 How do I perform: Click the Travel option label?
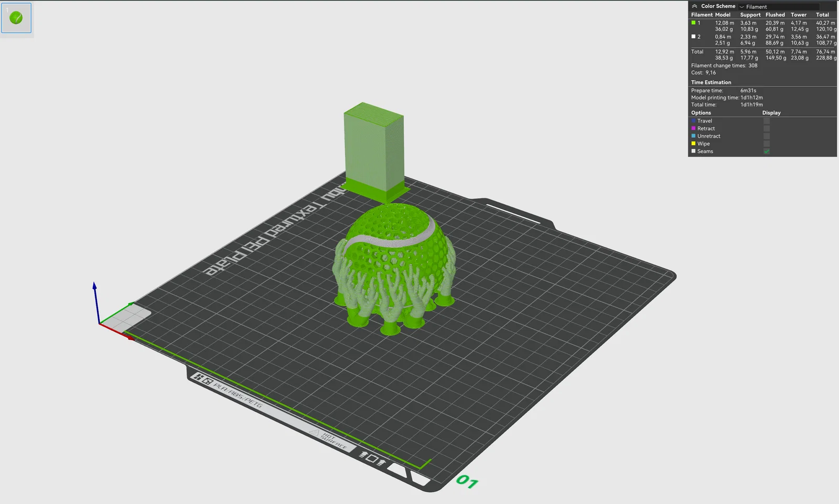(705, 121)
